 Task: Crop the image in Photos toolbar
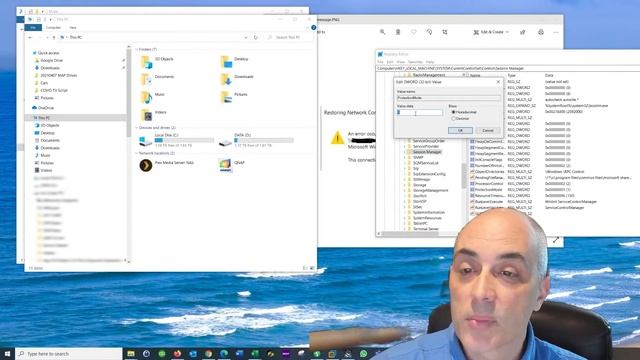445,32
